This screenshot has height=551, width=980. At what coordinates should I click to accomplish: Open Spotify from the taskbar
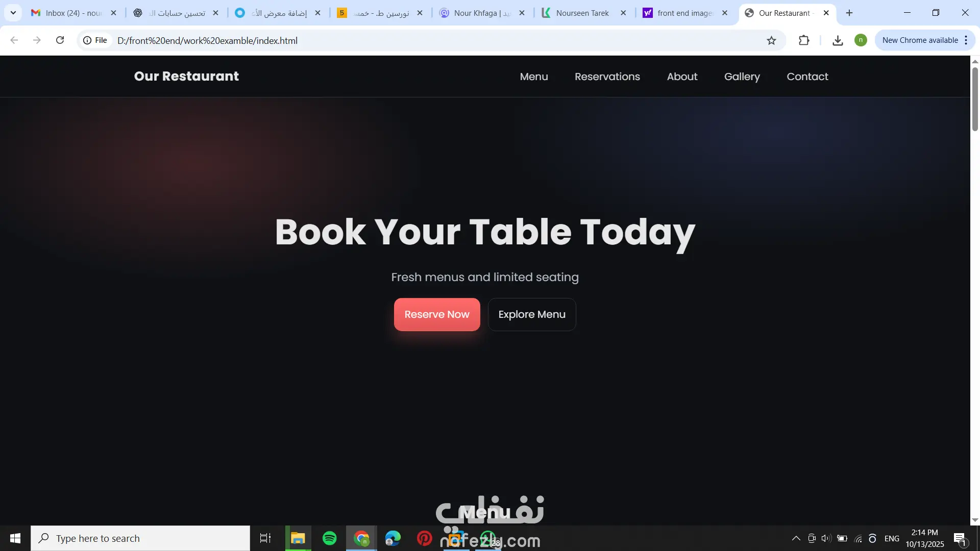coord(330,538)
